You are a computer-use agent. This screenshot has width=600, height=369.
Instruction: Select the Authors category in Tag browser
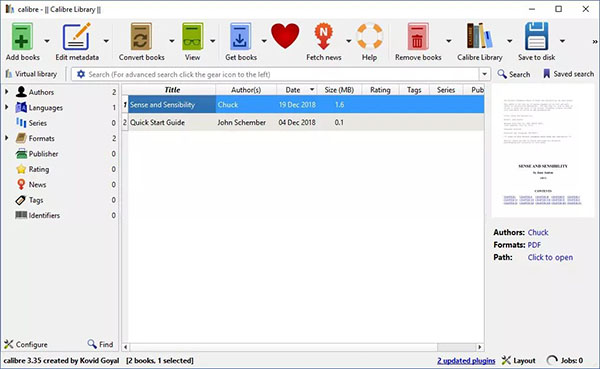[x=41, y=92]
